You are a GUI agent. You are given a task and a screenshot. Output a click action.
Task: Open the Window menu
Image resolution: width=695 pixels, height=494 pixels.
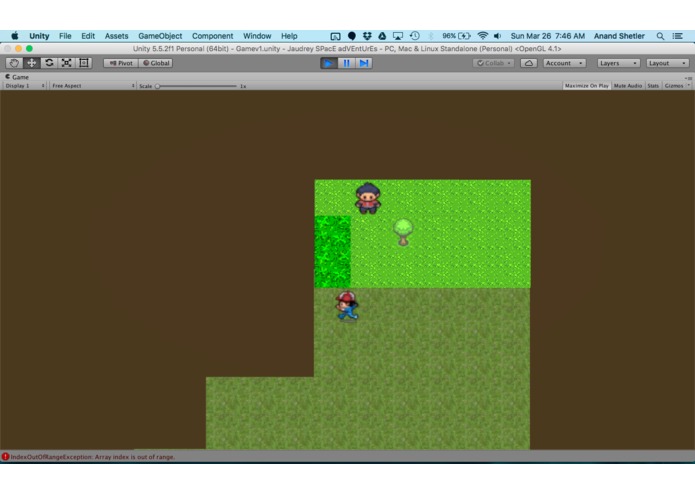point(257,36)
